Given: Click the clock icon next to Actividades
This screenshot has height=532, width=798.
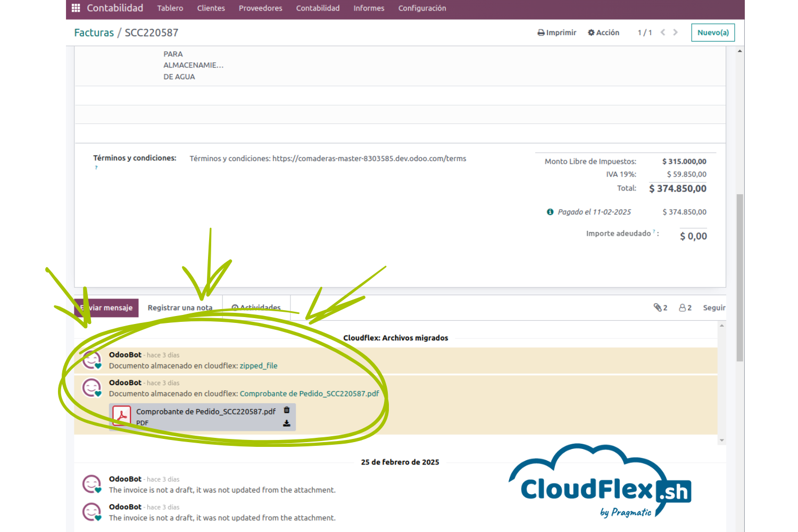Looking at the screenshot, I should [235, 307].
